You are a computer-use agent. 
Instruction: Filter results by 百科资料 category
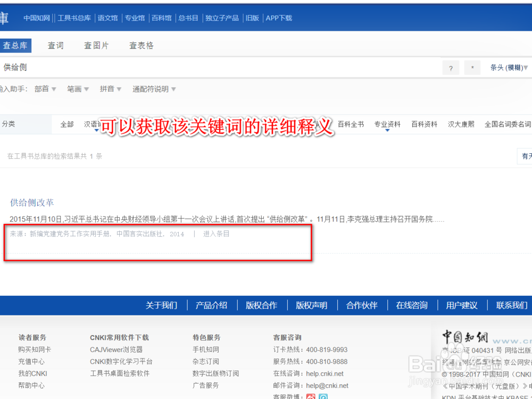point(425,124)
